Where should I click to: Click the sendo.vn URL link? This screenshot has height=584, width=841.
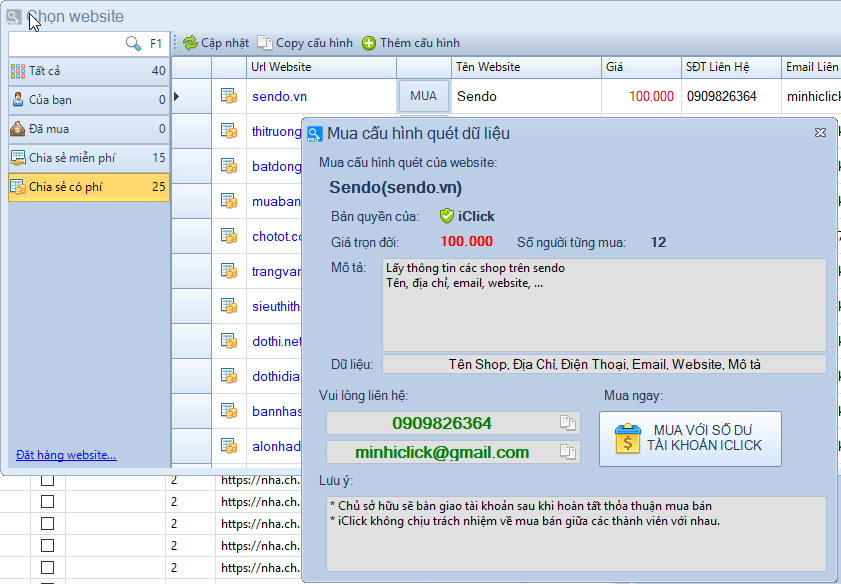[279, 97]
